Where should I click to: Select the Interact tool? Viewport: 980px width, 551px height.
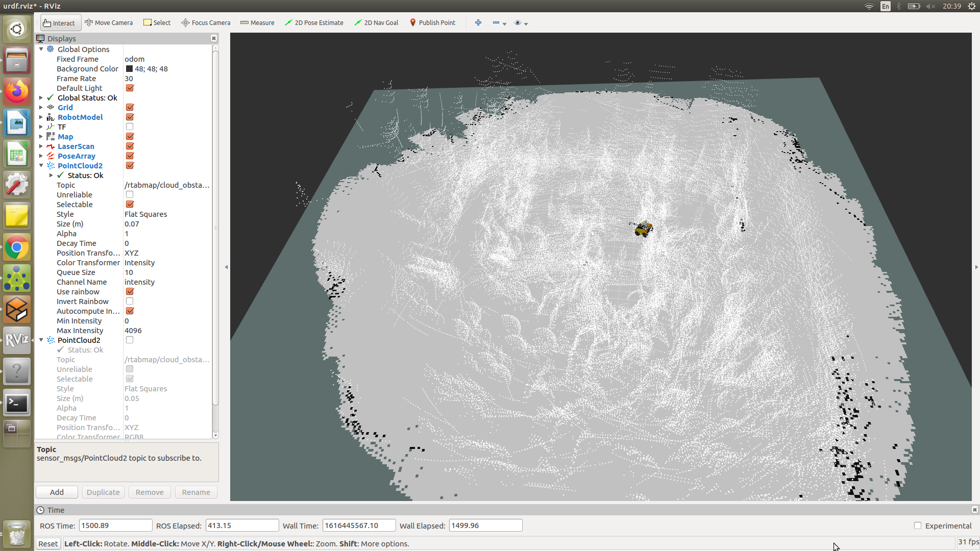(x=60, y=22)
